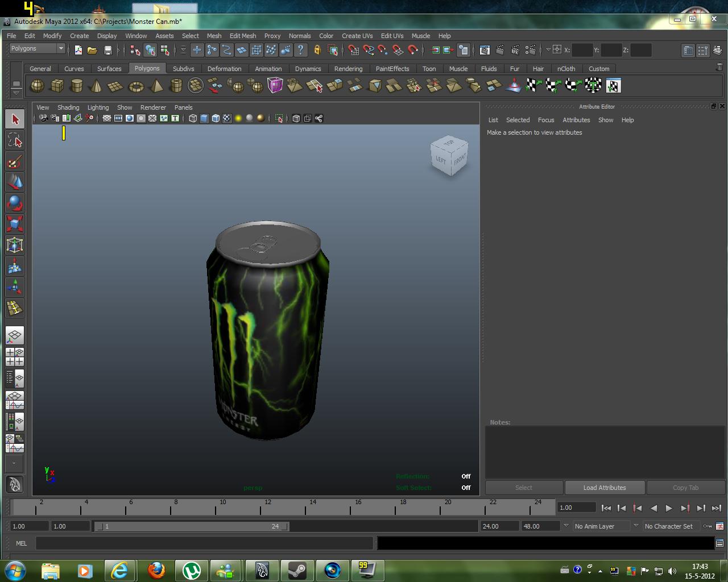728x582 pixels.
Task: Save the scene with the floppy disk icon
Action: point(108,50)
